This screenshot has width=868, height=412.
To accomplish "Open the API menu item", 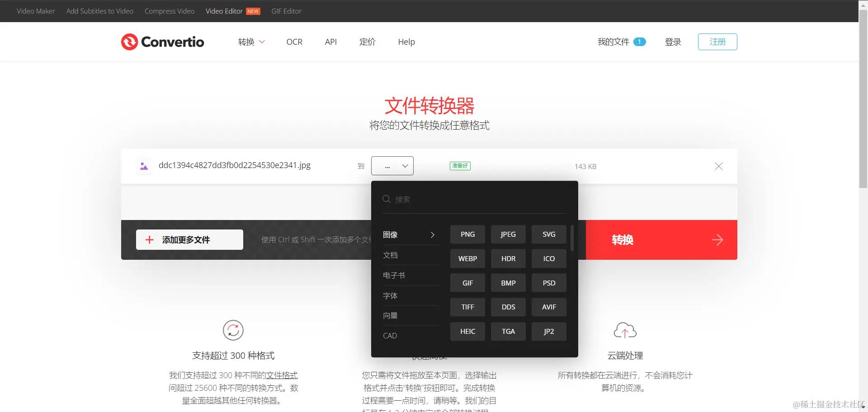I will 331,42.
